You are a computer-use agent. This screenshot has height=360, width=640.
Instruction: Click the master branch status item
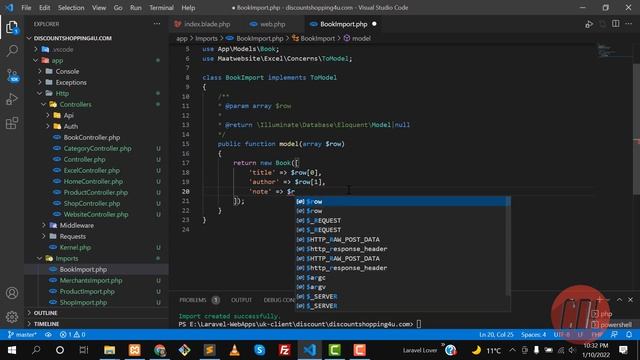tap(22, 335)
